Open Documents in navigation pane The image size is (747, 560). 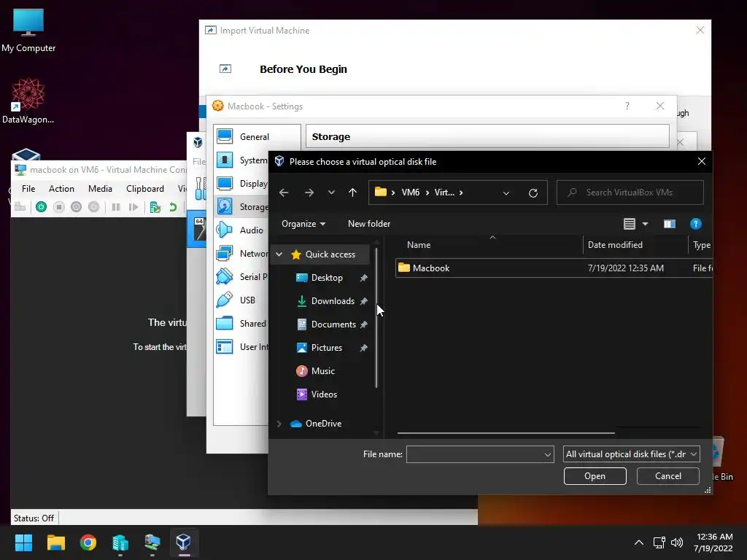(x=333, y=324)
